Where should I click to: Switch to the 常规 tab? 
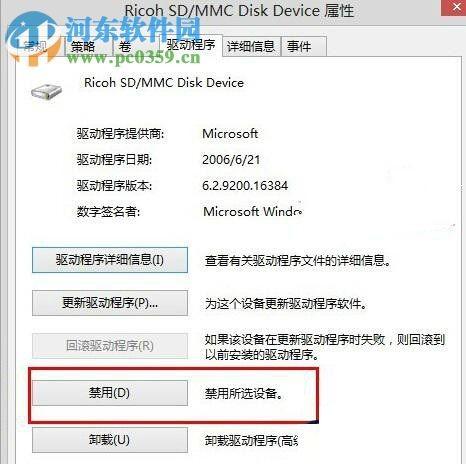[37, 46]
